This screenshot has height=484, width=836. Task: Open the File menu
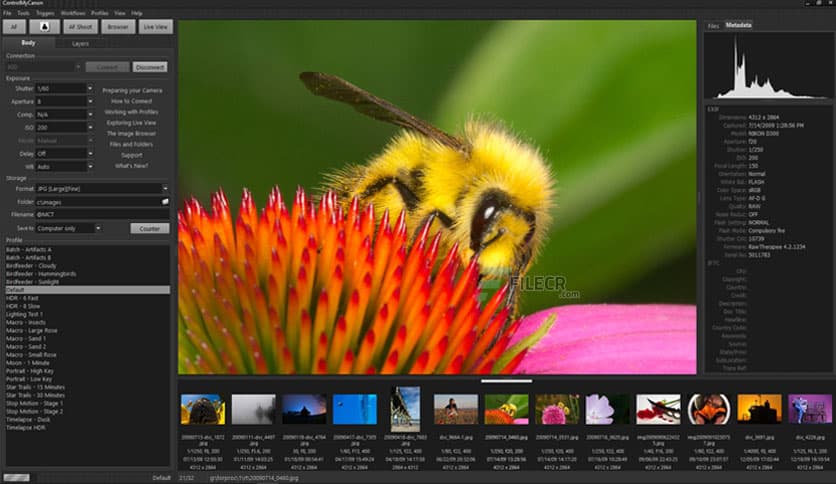7,13
